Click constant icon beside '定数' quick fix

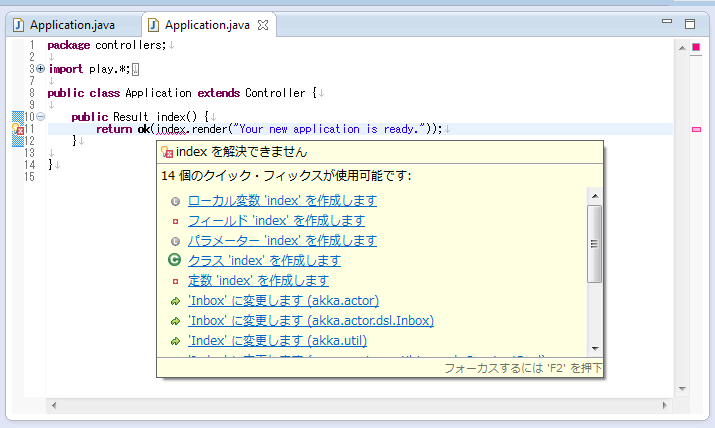175,282
